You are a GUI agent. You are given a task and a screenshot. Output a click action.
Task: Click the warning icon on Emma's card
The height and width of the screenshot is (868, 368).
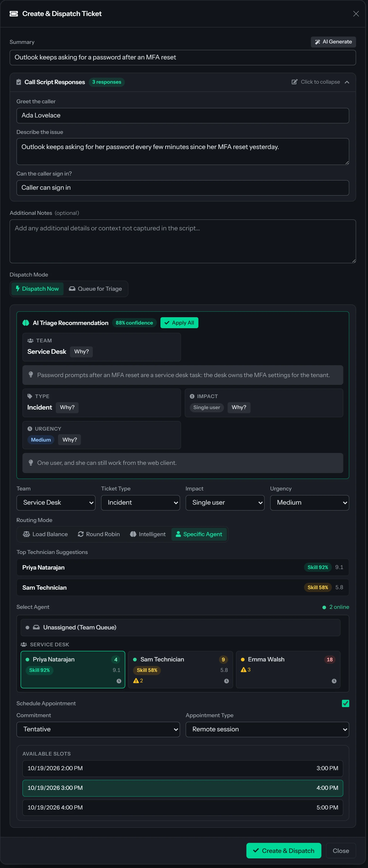243,670
